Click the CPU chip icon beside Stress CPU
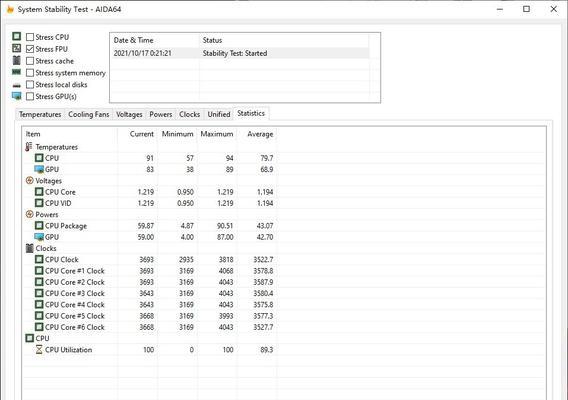 17,36
